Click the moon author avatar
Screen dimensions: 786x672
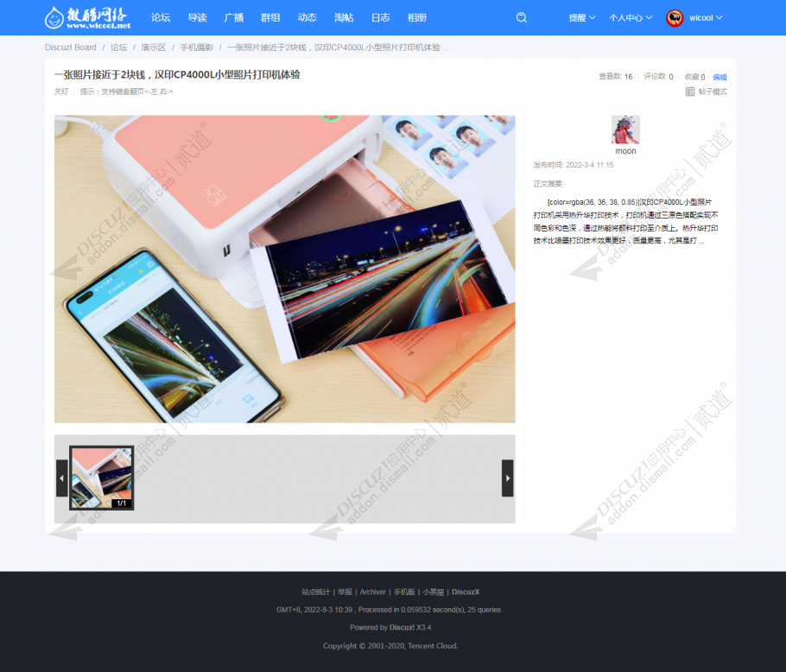(x=625, y=130)
